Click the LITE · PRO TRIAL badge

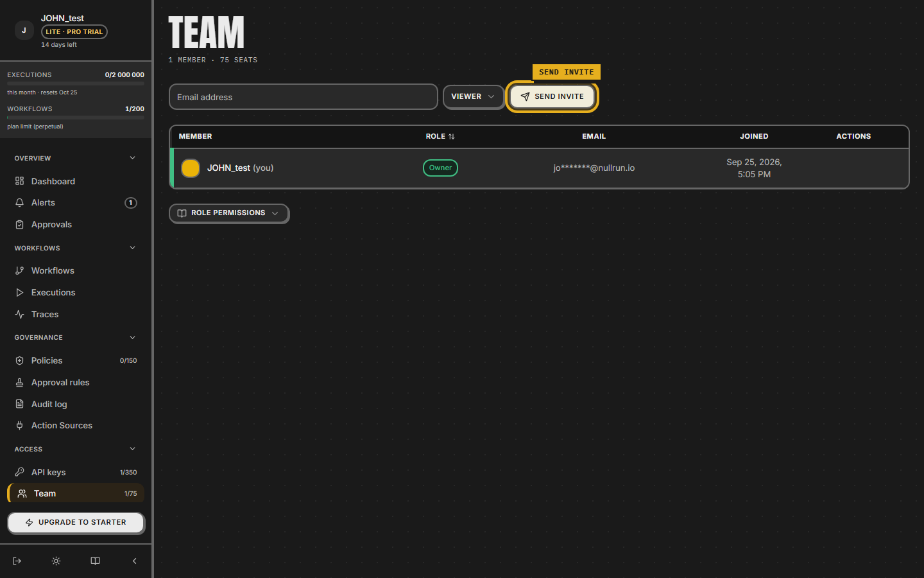pos(74,31)
